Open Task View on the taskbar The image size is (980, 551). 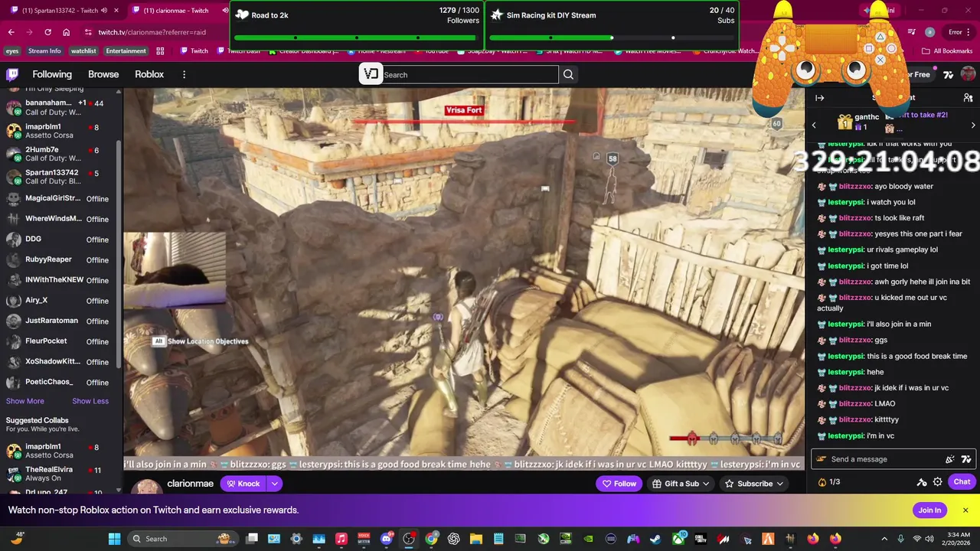(x=251, y=539)
